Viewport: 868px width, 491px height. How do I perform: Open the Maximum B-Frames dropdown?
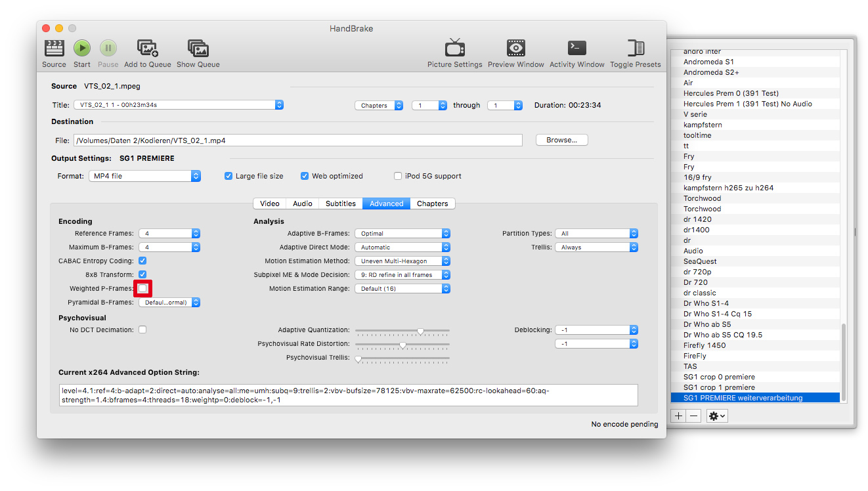click(x=169, y=247)
